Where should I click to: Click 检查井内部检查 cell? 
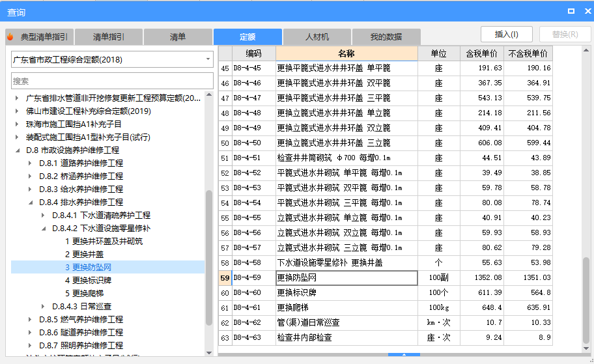click(x=346, y=337)
